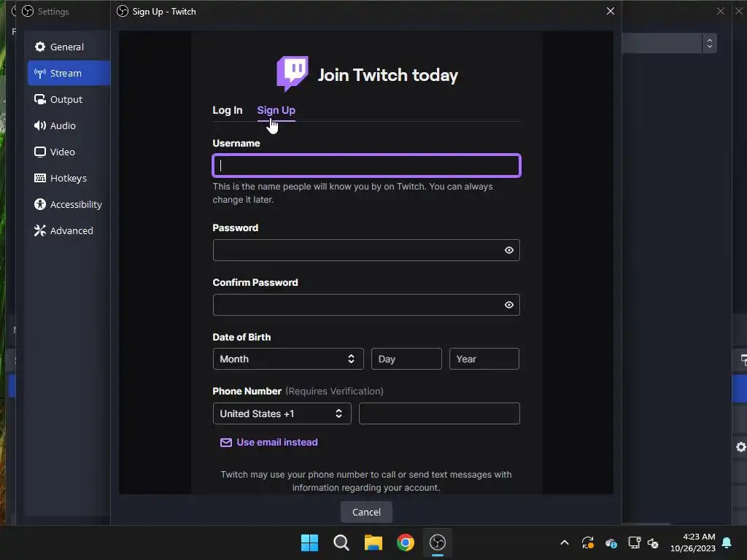Viewport: 747px width, 560px height.
Task: Switch to the Log In tab
Action: point(228,110)
